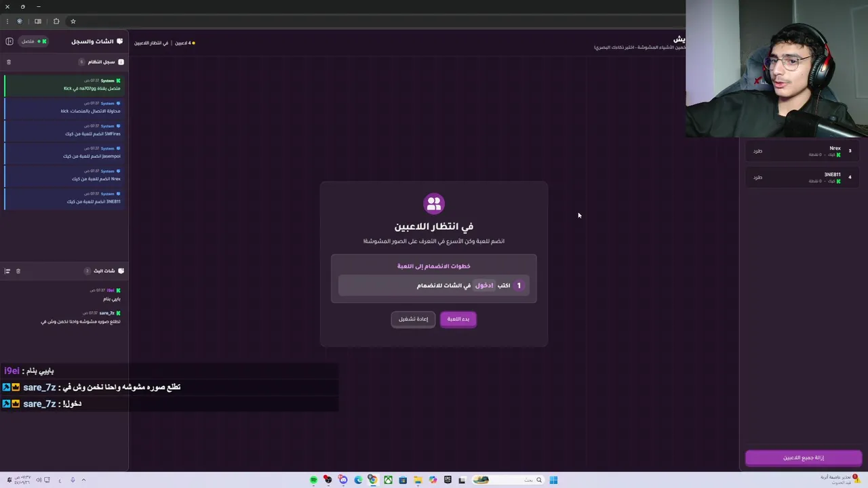Screen dimensions: 868x488
Task: Click إزالة جميع اللاعبين remove-all-players button
Action: pos(804,457)
